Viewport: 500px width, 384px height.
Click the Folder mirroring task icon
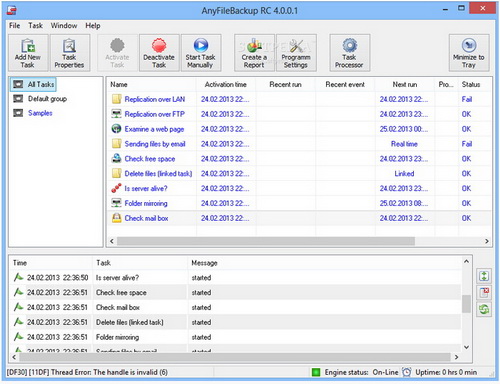tap(116, 203)
